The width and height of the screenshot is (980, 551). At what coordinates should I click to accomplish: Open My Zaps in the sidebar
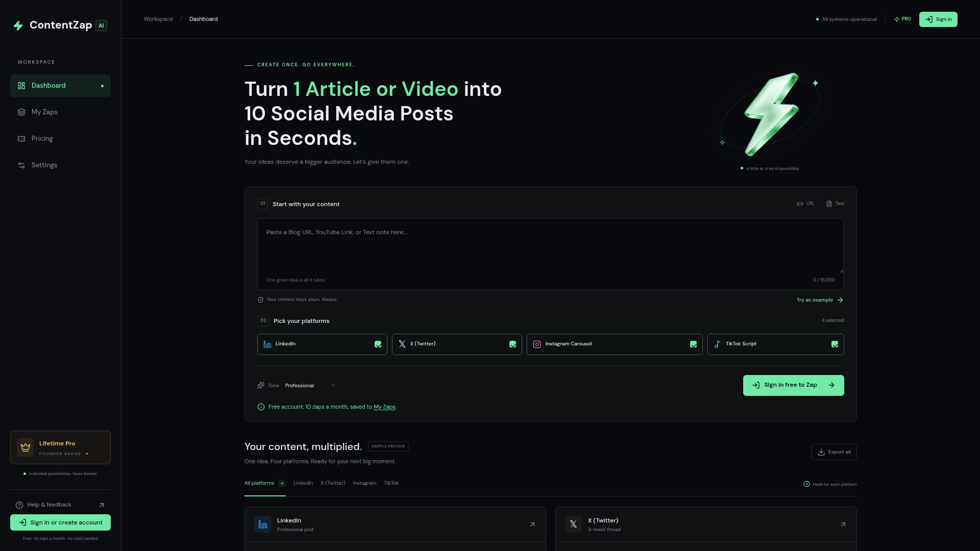[x=60, y=112]
